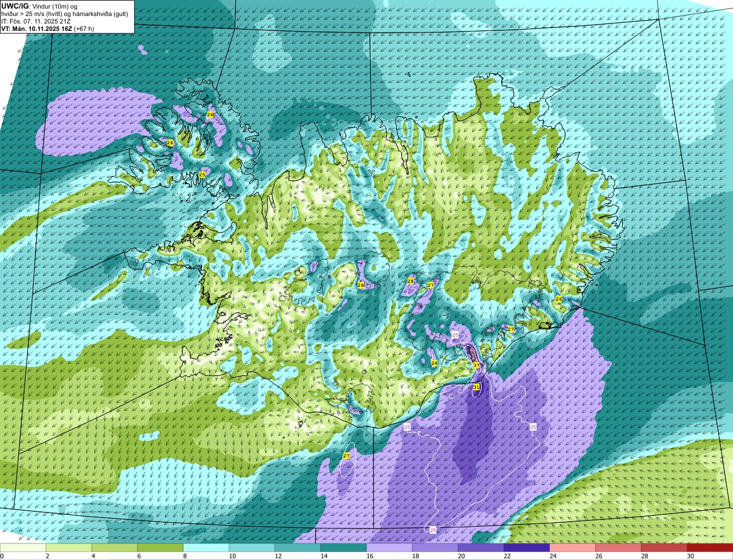Screen dimensions: 733x560
Task: Click the color scale tick label '6'
Action: 139,556
